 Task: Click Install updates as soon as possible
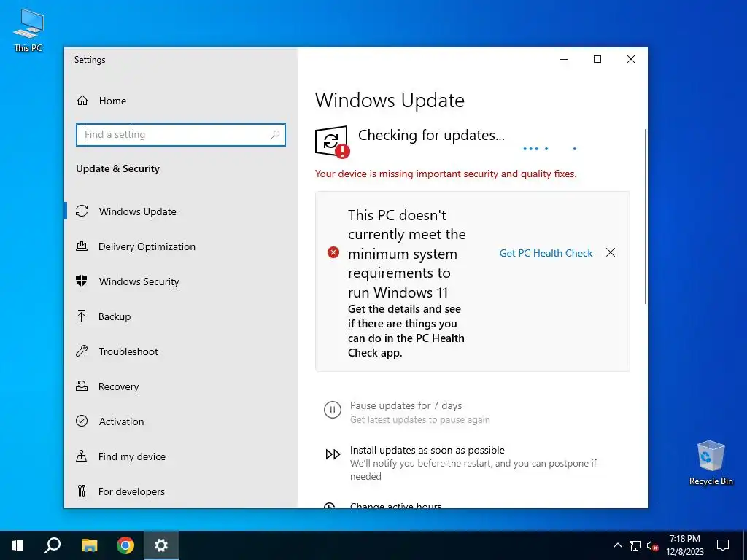pos(427,450)
